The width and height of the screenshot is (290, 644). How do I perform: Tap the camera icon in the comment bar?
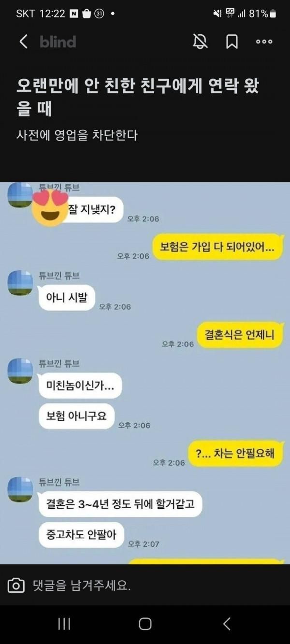tap(16, 586)
